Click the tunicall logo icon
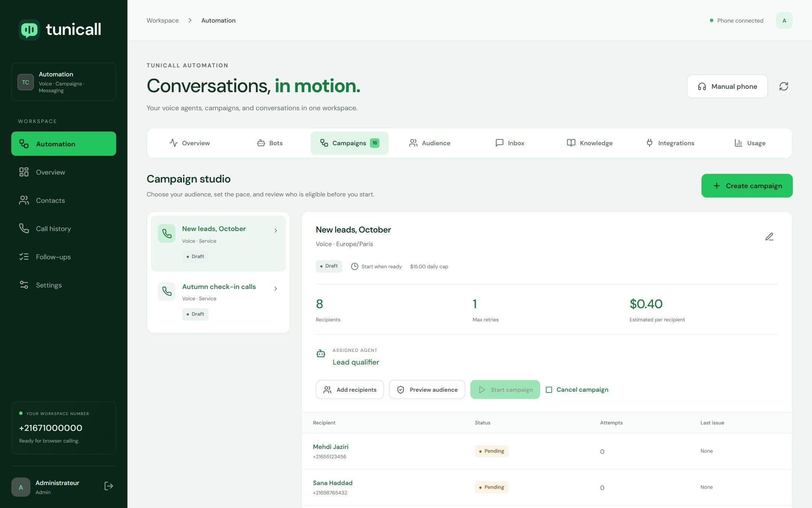This screenshot has width=812, height=508. [x=29, y=30]
